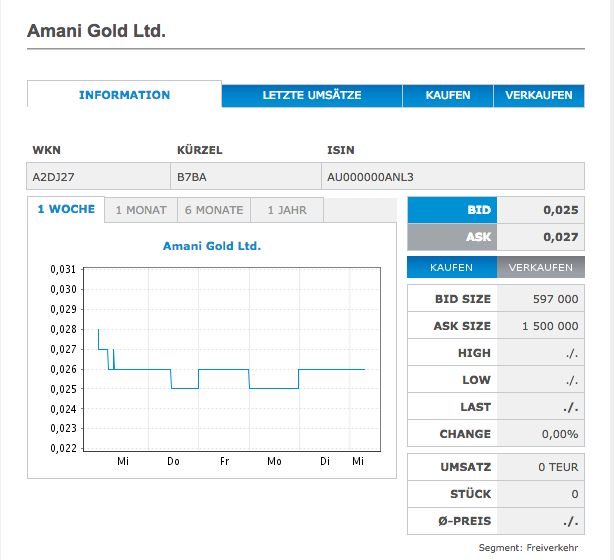The height and width of the screenshot is (560, 614).
Task: Open the Verkaufen tab in top navigation
Action: 539,96
